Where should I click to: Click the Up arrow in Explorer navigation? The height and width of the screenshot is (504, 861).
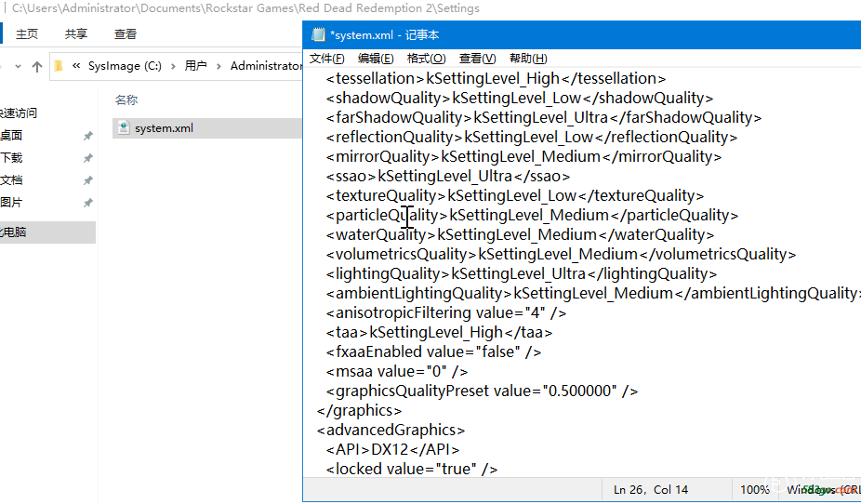tap(37, 66)
